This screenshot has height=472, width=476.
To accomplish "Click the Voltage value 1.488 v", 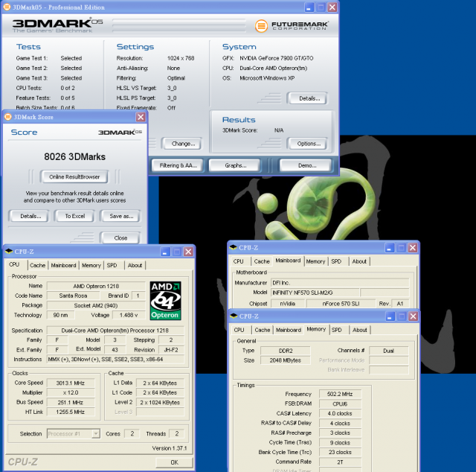I will (x=129, y=315).
